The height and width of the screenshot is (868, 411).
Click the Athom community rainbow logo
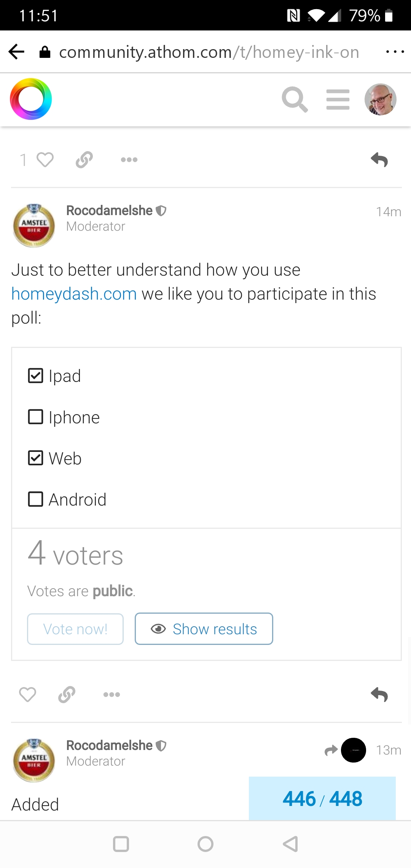[x=31, y=99]
